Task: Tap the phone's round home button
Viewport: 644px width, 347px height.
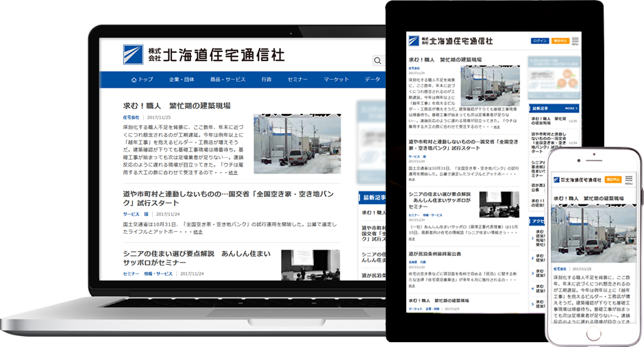Action: click(593, 333)
